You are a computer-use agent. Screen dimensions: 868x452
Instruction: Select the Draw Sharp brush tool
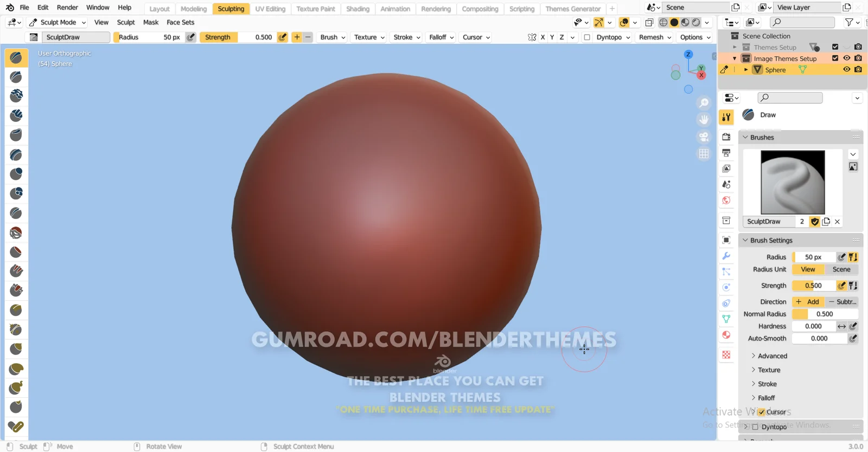pos(16,76)
